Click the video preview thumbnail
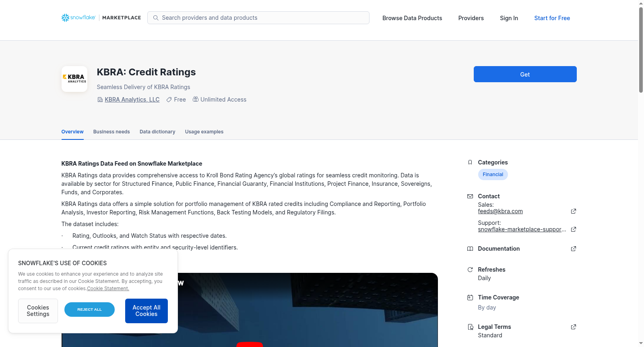This screenshot has height=347, width=644. (250, 310)
